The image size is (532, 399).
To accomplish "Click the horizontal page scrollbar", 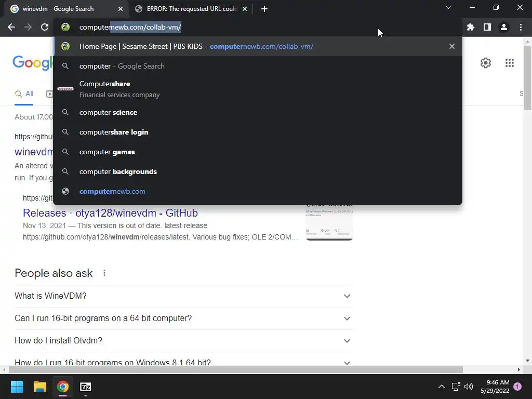I will [236, 369].
